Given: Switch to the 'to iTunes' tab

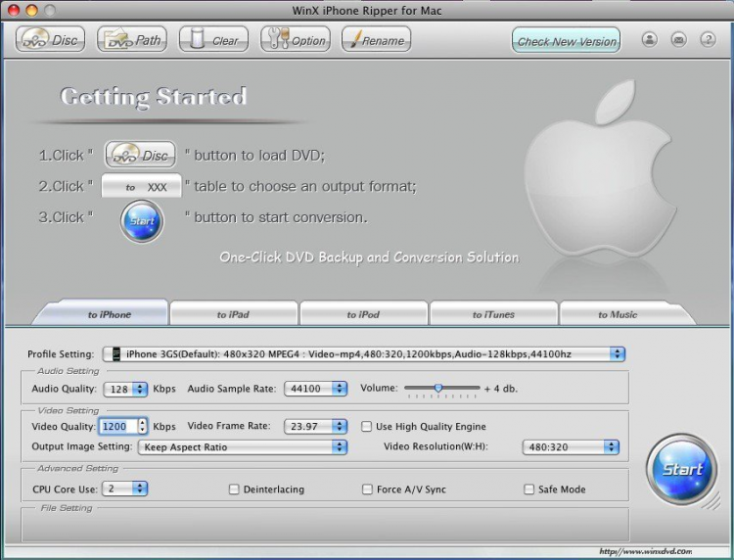Looking at the screenshot, I should pyautogui.click(x=493, y=314).
